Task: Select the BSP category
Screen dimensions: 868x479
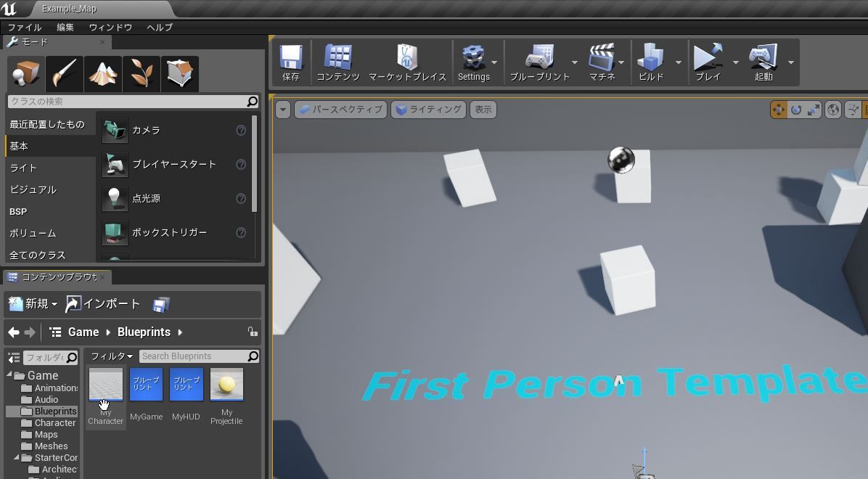Action: click(x=50, y=211)
